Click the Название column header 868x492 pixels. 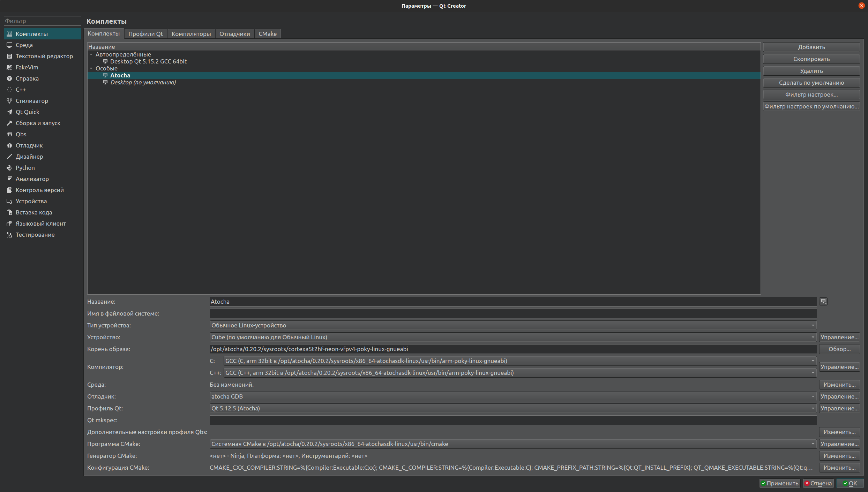click(424, 47)
